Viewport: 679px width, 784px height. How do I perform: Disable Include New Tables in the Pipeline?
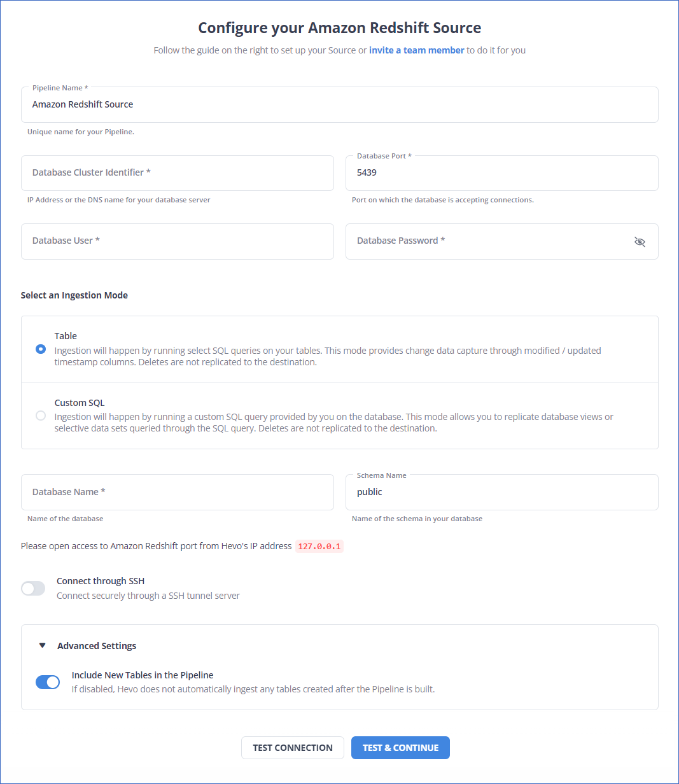(48, 682)
